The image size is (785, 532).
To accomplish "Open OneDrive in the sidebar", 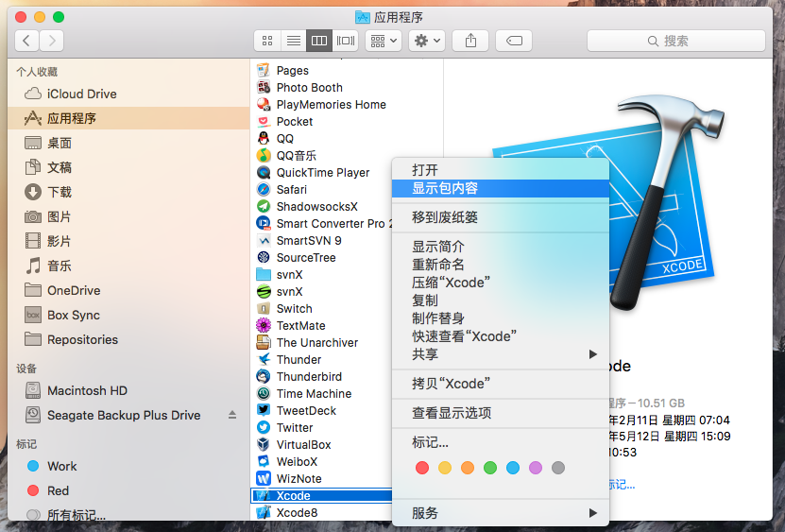I will click(x=128, y=290).
